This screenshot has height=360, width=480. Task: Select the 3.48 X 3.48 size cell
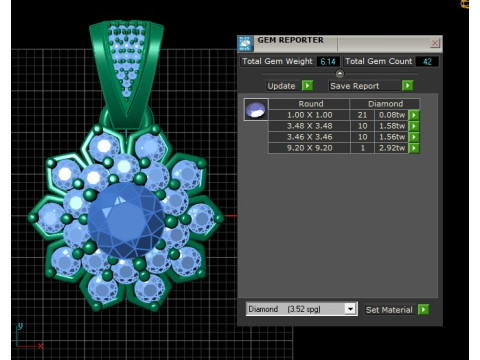[310, 126]
